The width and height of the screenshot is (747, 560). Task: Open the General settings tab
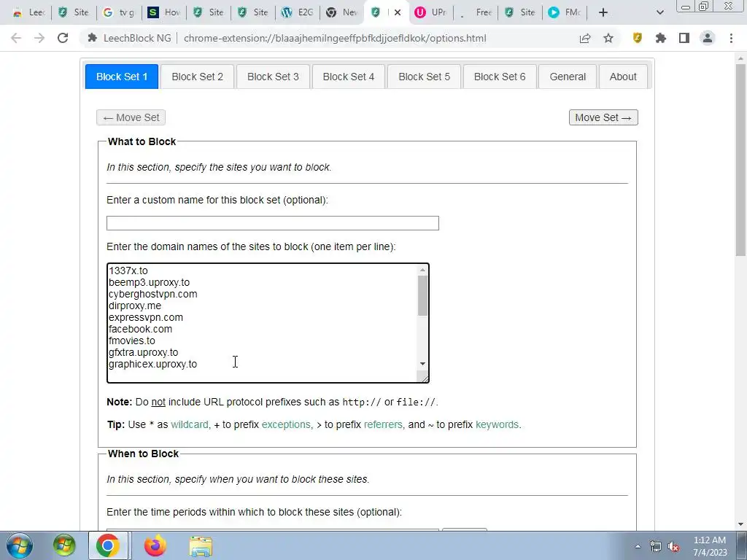(568, 77)
